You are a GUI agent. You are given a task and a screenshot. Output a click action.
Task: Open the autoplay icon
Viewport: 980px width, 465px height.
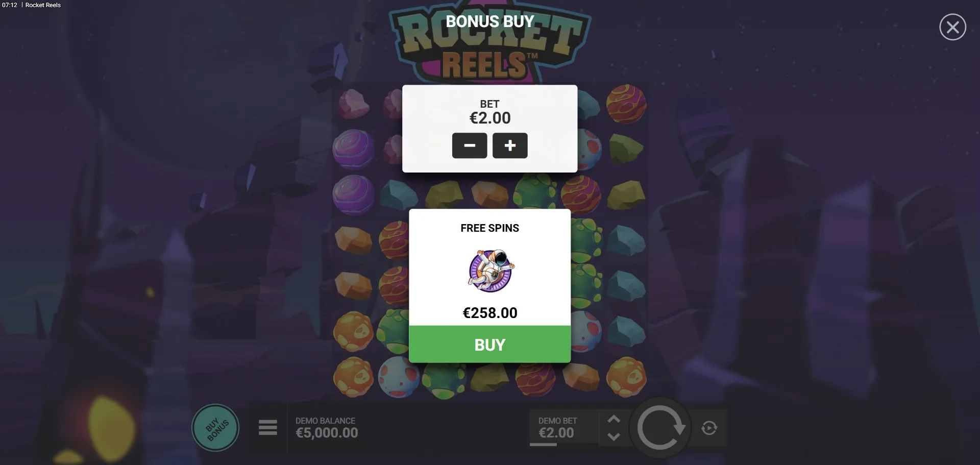pyautogui.click(x=709, y=428)
